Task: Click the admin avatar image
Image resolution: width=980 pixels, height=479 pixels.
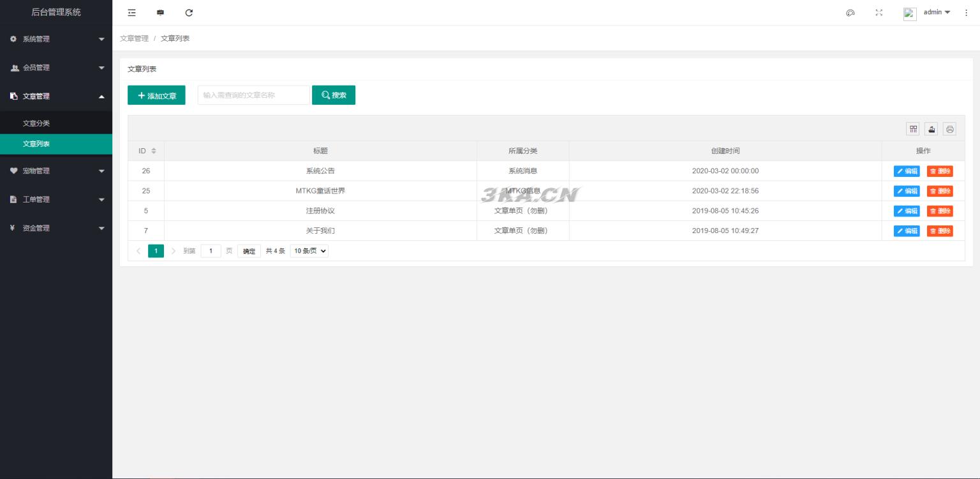Action: pos(910,14)
